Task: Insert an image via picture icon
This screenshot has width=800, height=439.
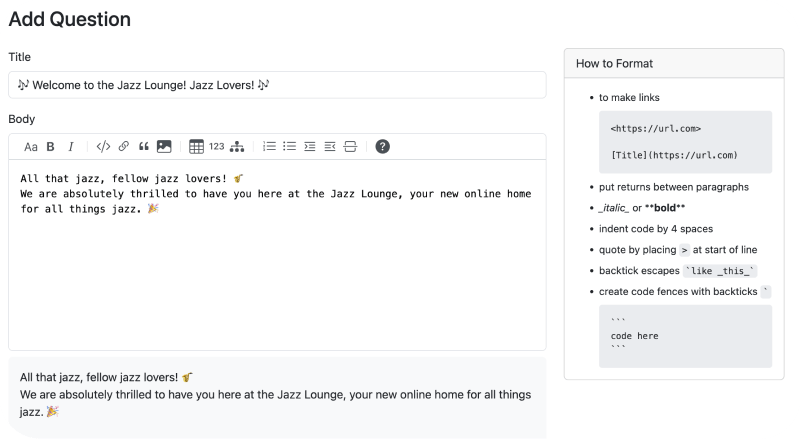Action: click(164, 146)
